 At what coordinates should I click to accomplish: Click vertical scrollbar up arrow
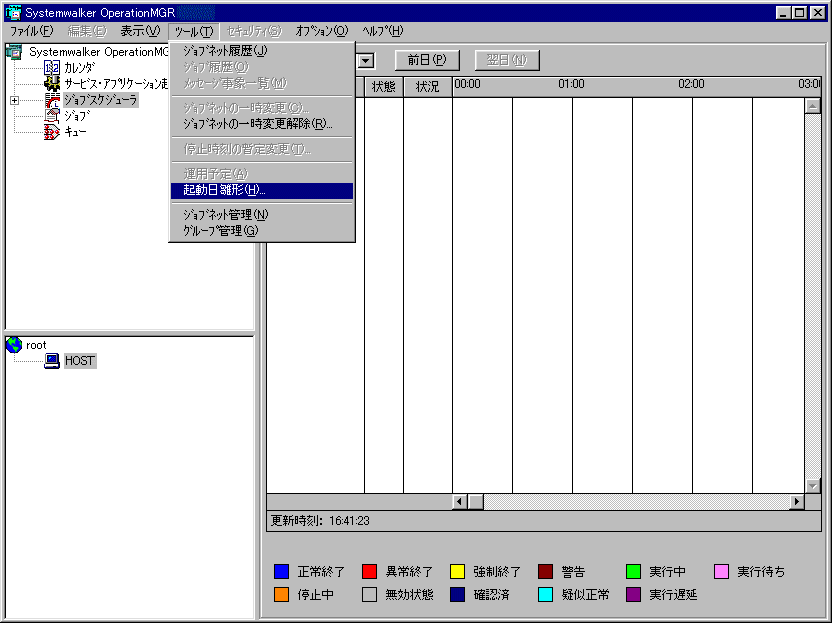click(813, 106)
